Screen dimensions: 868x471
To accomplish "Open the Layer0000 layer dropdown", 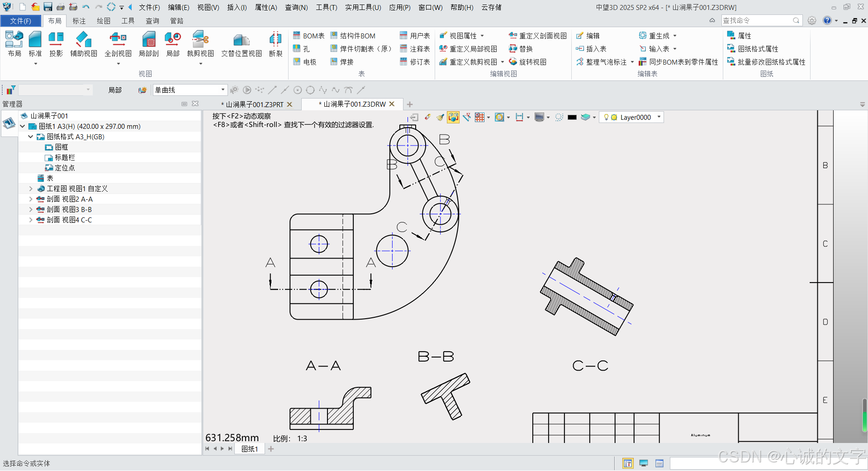I will point(659,117).
